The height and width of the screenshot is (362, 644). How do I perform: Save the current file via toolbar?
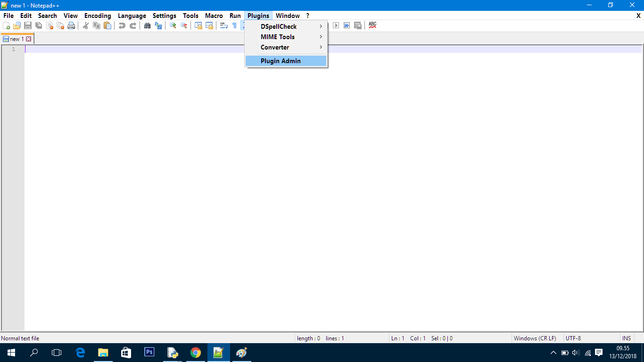tap(28, 25)
